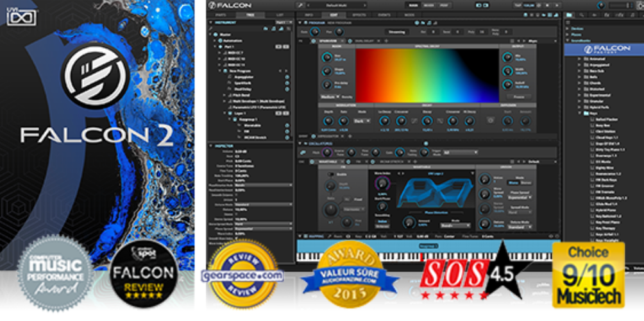644x321 pixels.
Task: Click the metronome icon in the transport
Action: click(539, 5)
